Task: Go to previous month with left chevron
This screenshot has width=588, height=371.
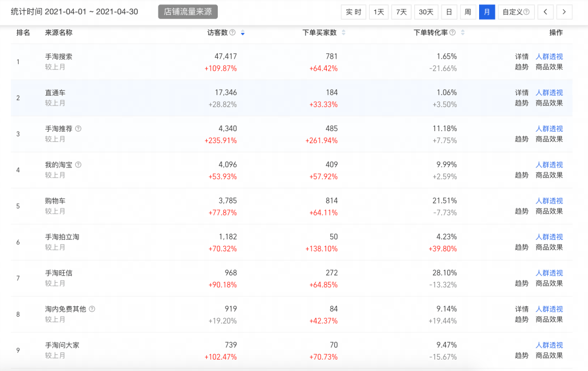Action: tap(546, 12)
